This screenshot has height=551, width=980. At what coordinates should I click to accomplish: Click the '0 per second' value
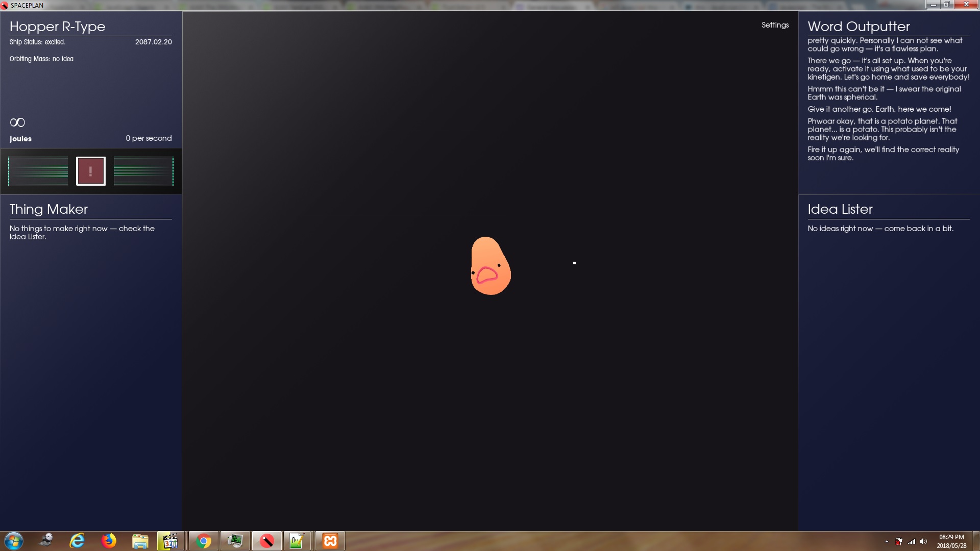click(x=149, y=138)
